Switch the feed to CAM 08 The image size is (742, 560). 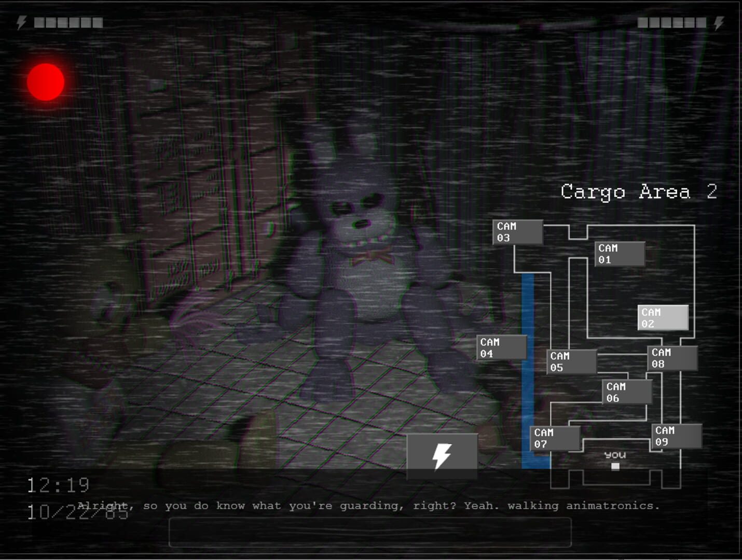pos(672,358)
